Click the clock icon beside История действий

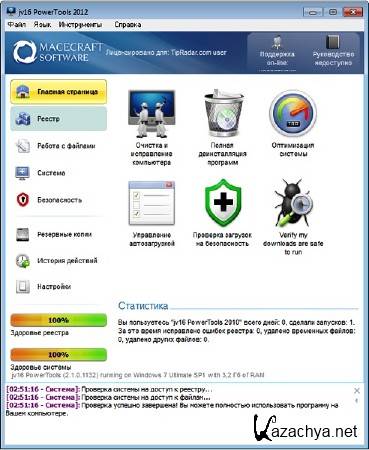tap(23, 261)
